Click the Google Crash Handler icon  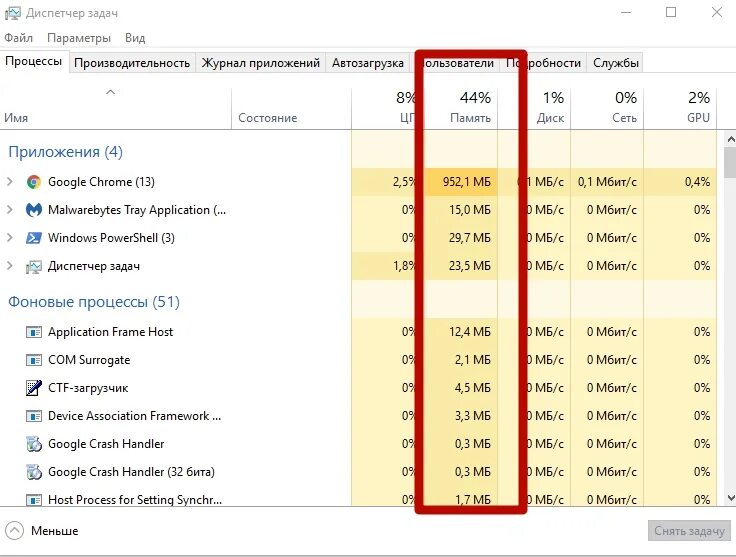coord(34,444)
